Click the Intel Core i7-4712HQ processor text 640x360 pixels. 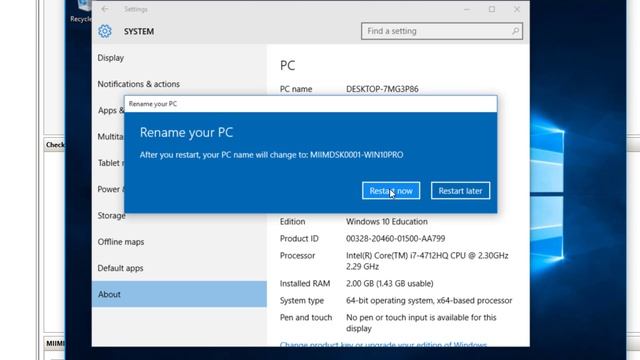pos(427,261)
